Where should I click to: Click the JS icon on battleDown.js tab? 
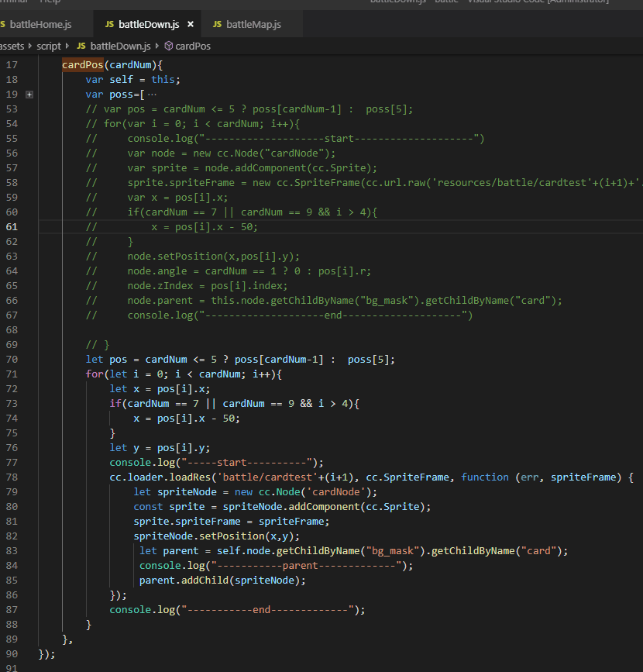coord(109,25)
